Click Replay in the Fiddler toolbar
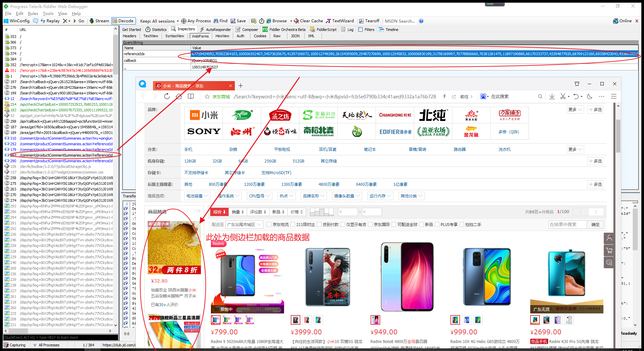644x351 pixels. (50, 21)
